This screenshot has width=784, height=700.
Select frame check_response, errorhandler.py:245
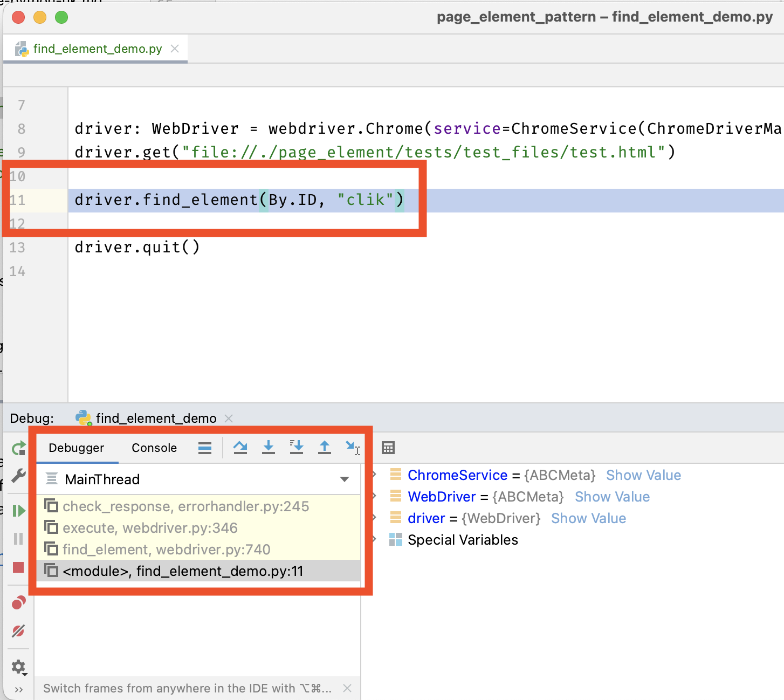(x=198, y=506)
